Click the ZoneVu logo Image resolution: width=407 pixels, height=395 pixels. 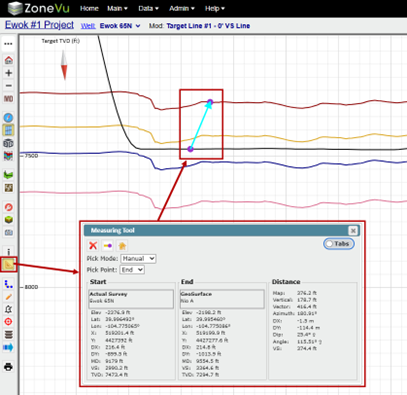[39, 8]
